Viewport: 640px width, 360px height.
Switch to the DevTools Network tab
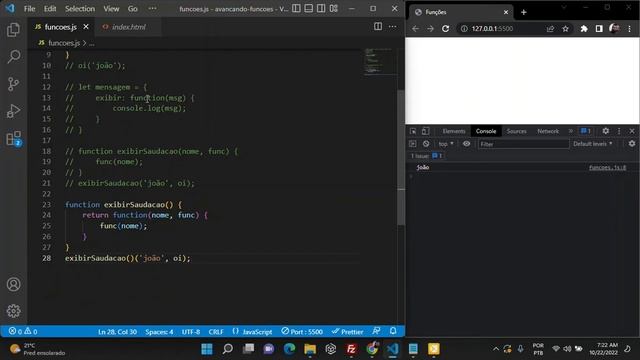click(548, 131)
